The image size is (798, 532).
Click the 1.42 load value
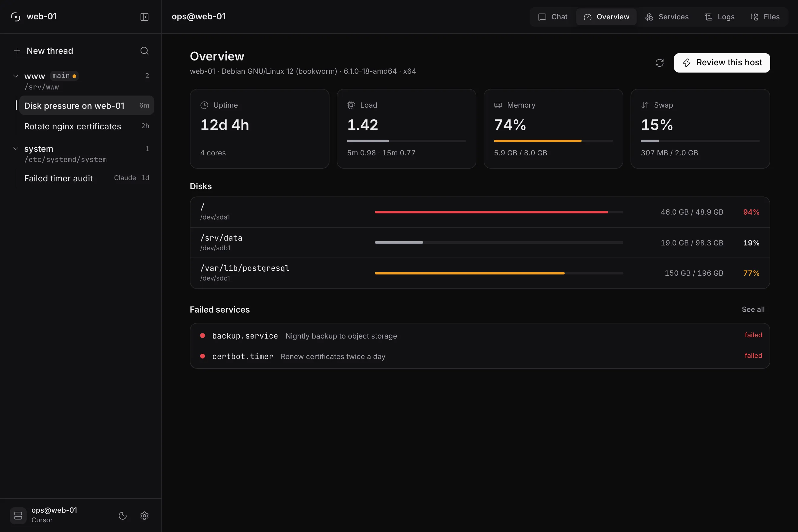coord(363,125)
